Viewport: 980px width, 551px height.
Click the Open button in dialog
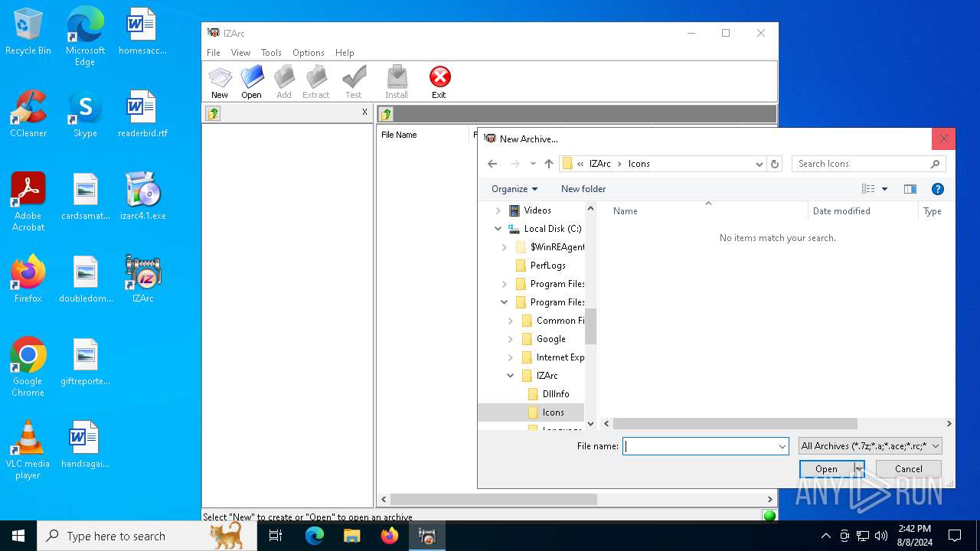826,469
